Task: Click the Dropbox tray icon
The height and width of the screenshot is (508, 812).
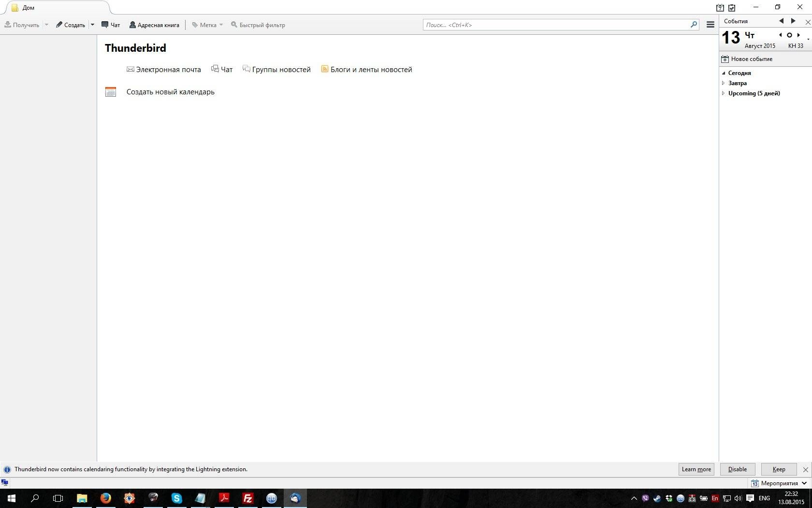Action: click(x=669, y=498)
